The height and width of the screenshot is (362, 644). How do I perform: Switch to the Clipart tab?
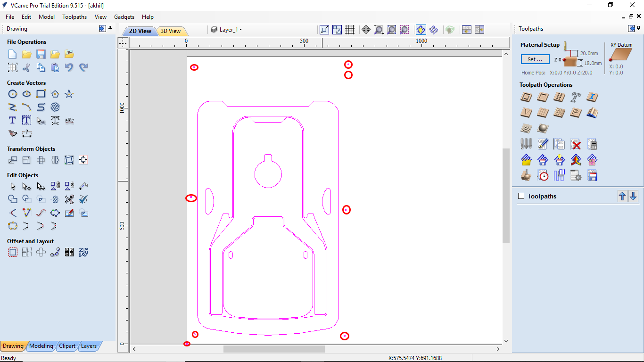coord(67,346)
